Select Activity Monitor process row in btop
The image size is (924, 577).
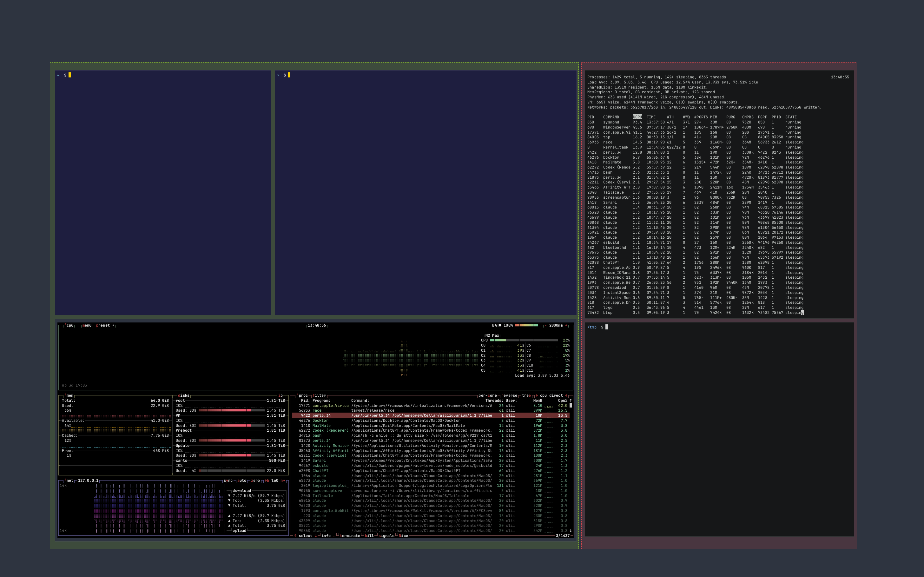point(430,445)
